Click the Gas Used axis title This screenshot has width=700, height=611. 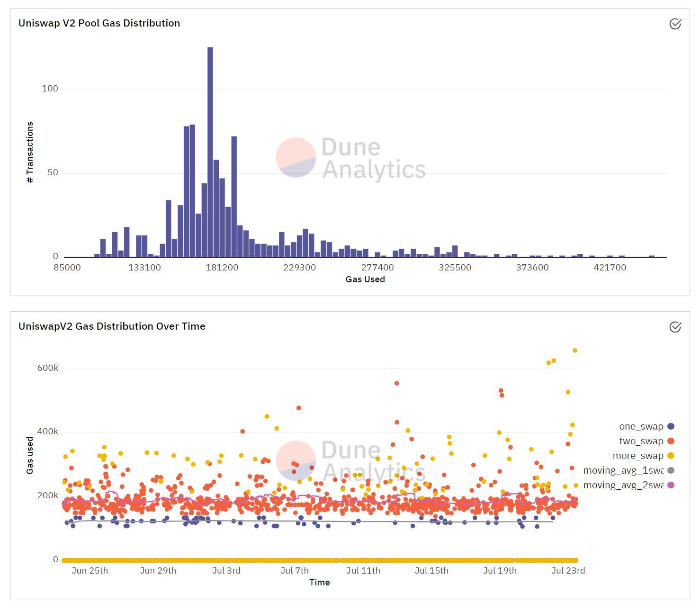[x=365, y=279]
